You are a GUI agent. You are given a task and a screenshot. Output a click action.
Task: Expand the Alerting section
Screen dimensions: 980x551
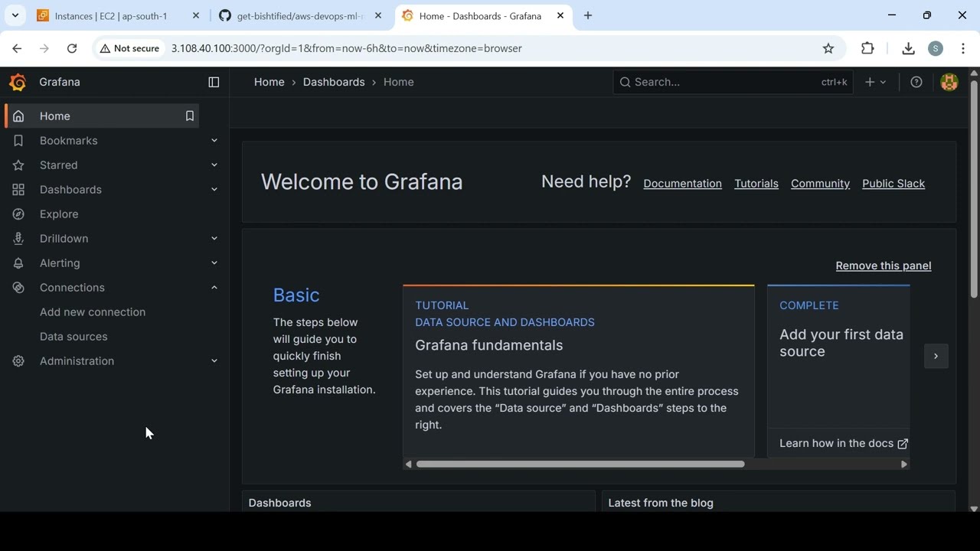coord(214,263)
